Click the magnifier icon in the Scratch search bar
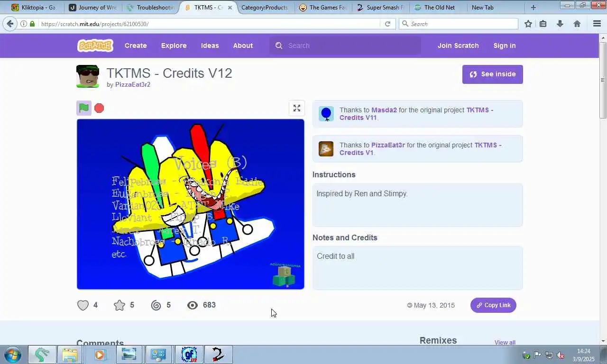 (x=279, y=45)
